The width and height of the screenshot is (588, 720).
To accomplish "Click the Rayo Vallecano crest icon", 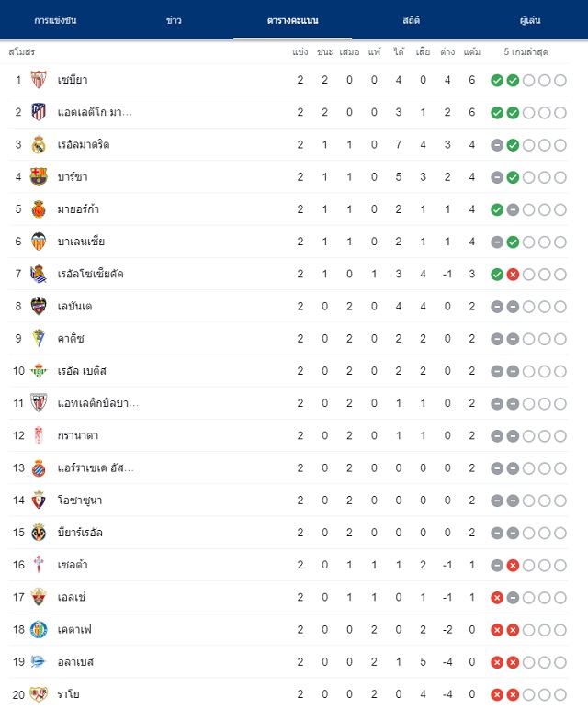I will (39, 694).
